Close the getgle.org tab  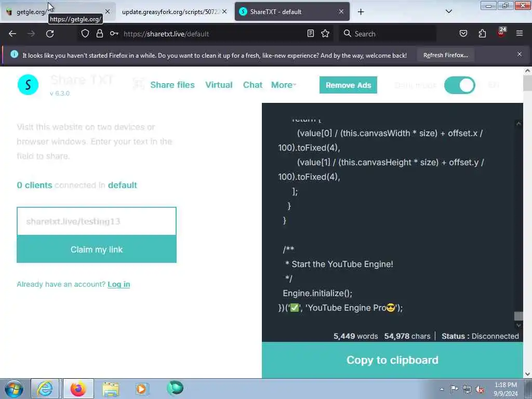(108, 12)
